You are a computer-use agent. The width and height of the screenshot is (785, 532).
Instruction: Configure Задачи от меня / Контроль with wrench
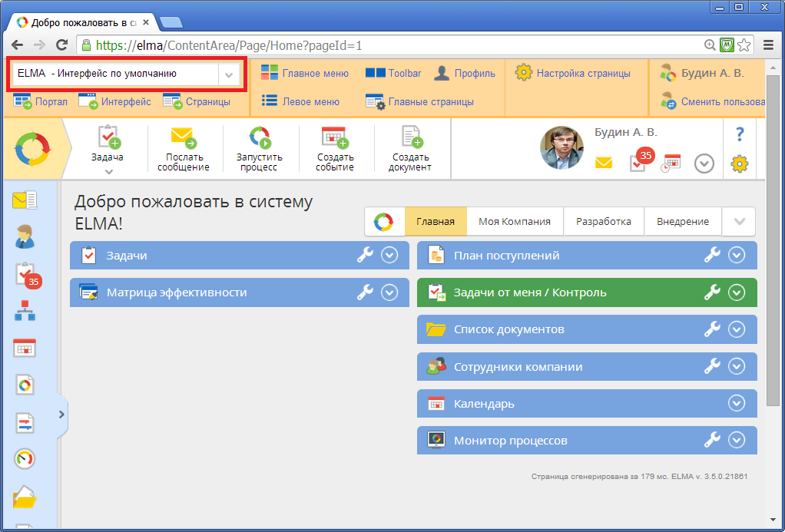(712, 292)
